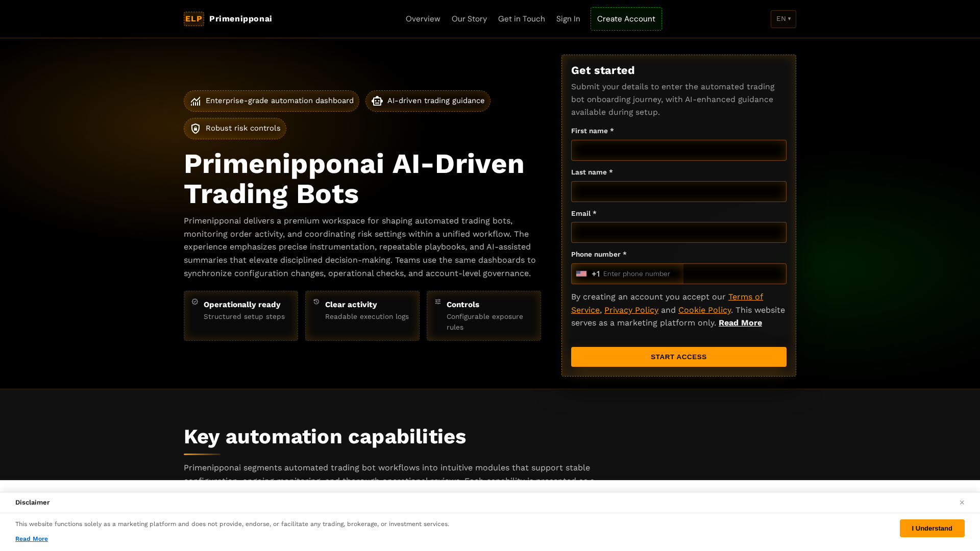Click the START ACCESS button
Screen dimensions: 980x551
point(678,357)
